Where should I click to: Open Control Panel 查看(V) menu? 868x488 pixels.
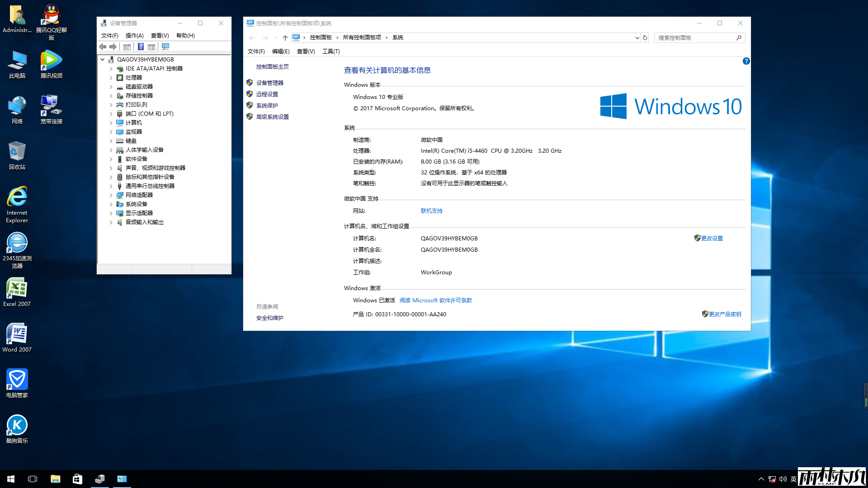point(306,52)
